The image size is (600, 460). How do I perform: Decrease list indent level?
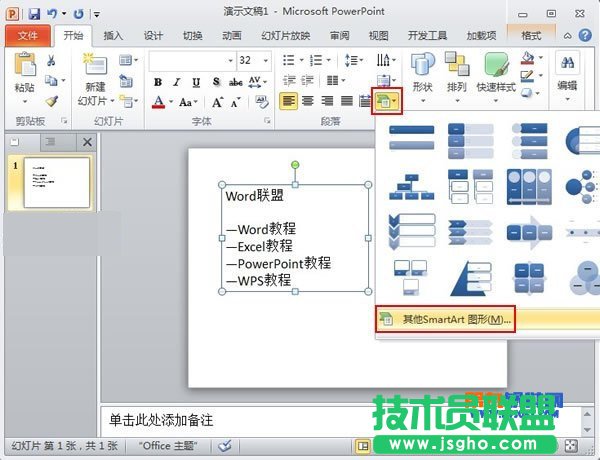[x=289, y=80]
